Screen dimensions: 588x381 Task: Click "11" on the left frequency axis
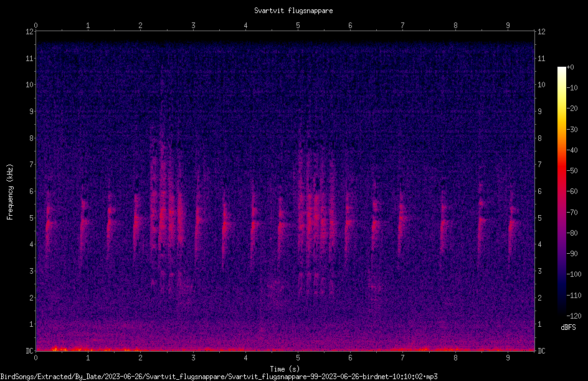(29, 58)
